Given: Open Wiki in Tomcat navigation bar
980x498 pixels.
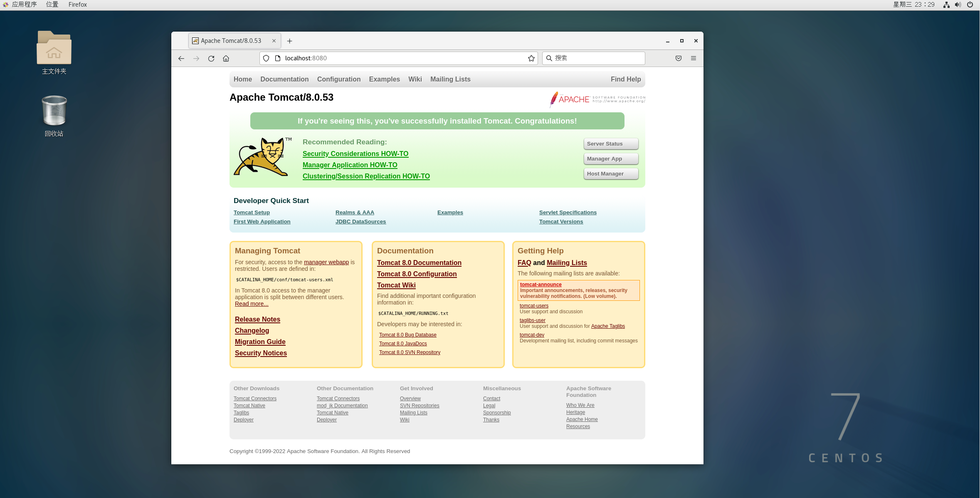Looking at the screenshot, I should click(x=415, y=79).
